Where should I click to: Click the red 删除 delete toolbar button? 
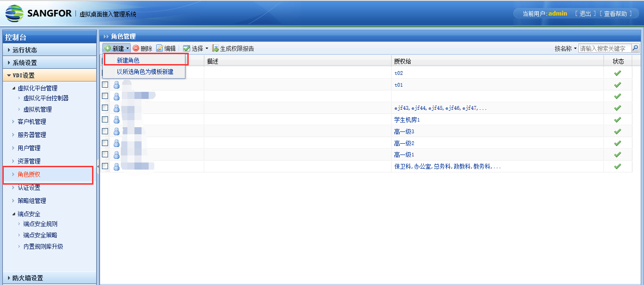142,49
